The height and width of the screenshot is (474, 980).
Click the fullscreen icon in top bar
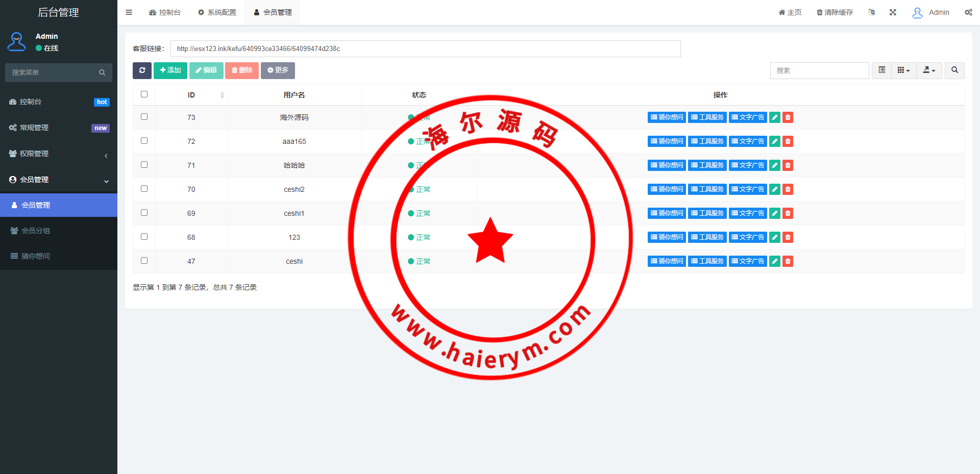point(893,12)
